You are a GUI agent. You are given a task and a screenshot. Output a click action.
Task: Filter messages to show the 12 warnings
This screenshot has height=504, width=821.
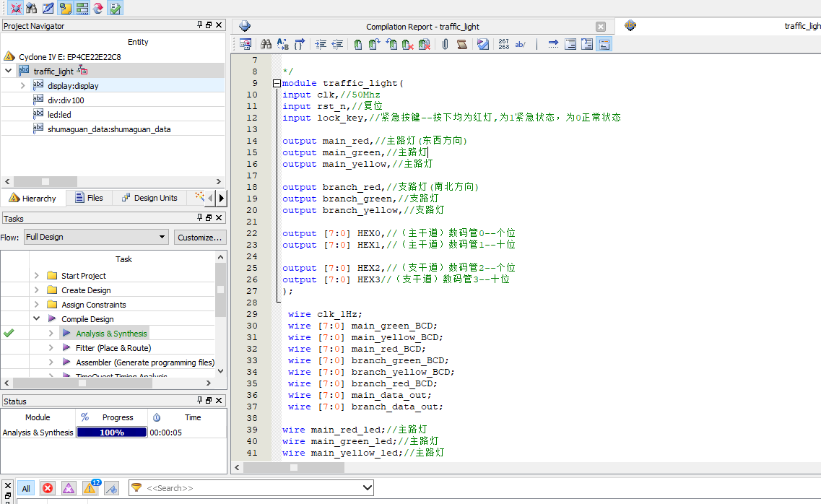(90, 487)
